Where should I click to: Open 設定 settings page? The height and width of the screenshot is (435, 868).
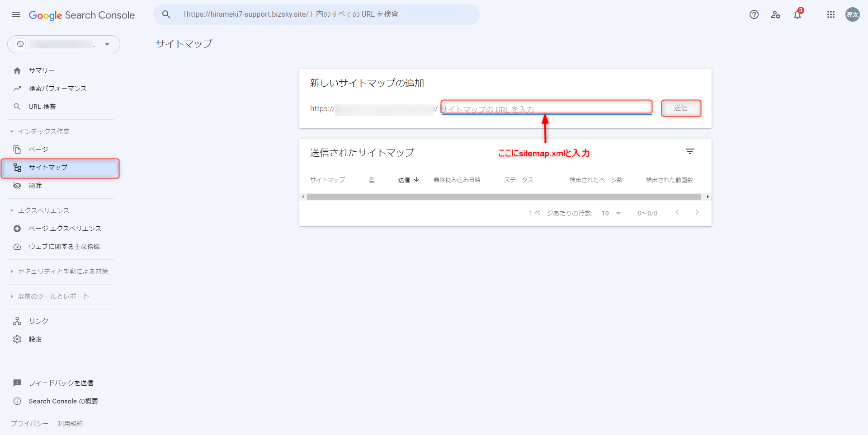coord(35,339)
